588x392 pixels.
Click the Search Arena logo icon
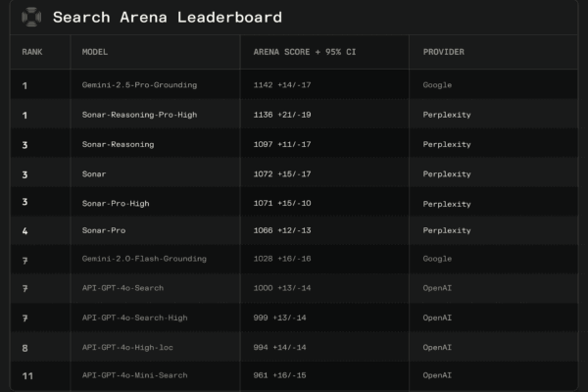point(31,17)
